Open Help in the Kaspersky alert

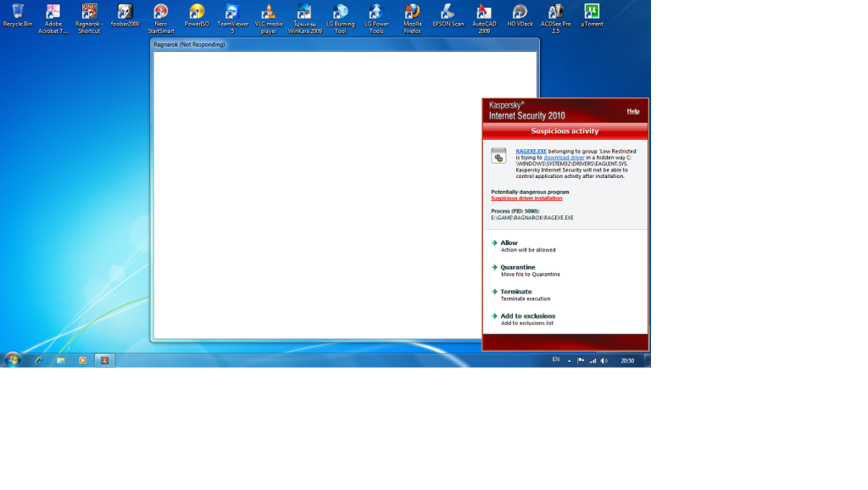click(632, 111)
